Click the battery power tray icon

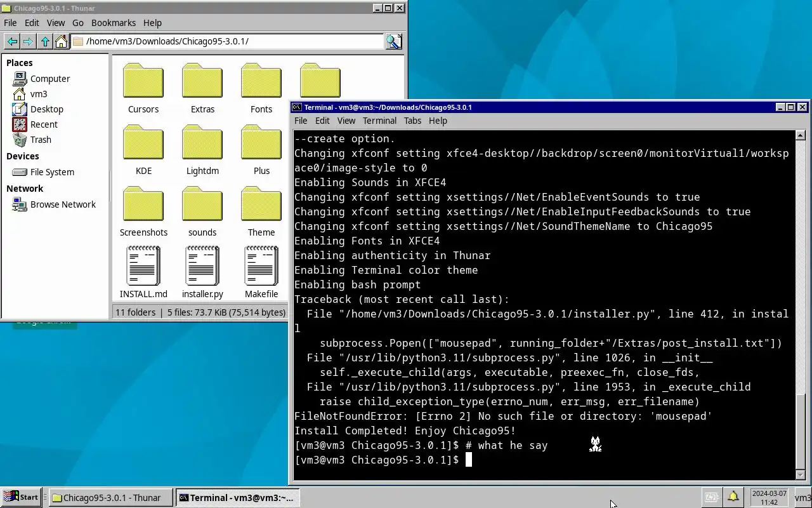(712, 497)
